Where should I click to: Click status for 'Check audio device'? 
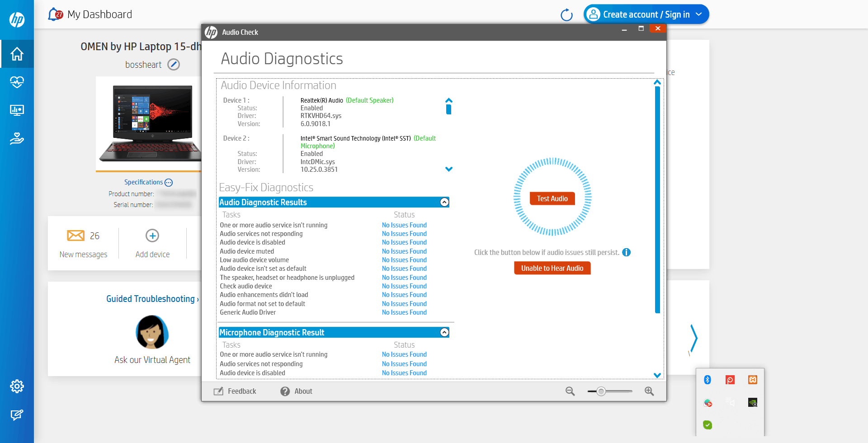[404, 286]
